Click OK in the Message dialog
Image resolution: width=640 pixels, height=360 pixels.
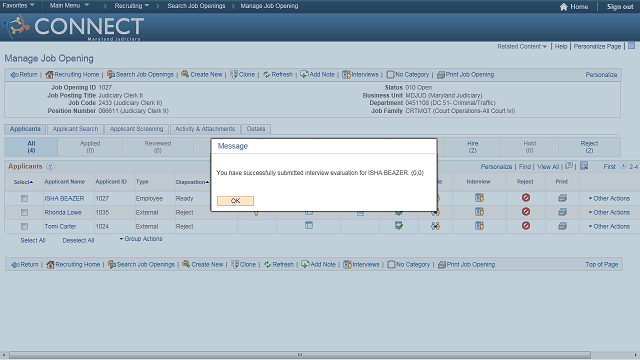pos(235,201)
